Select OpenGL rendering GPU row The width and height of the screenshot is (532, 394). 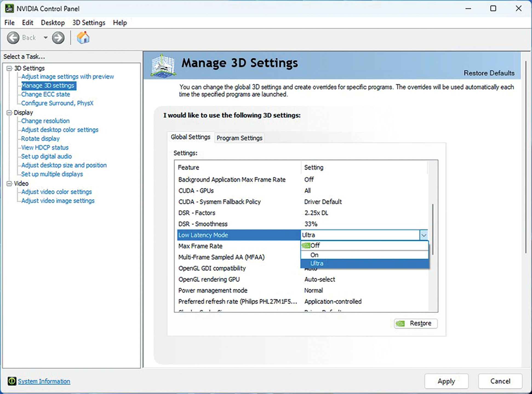[x=302, y=279]
